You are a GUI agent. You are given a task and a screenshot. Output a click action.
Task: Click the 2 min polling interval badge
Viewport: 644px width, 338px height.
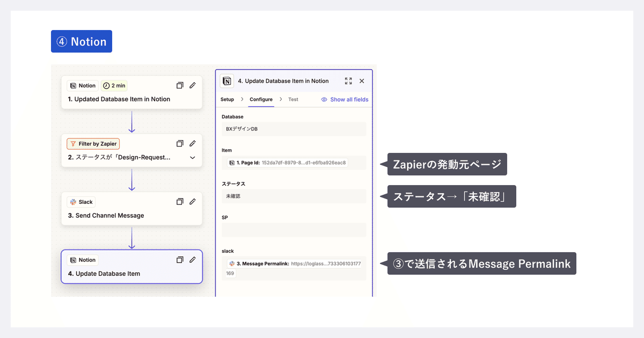[x=114, y=85]
